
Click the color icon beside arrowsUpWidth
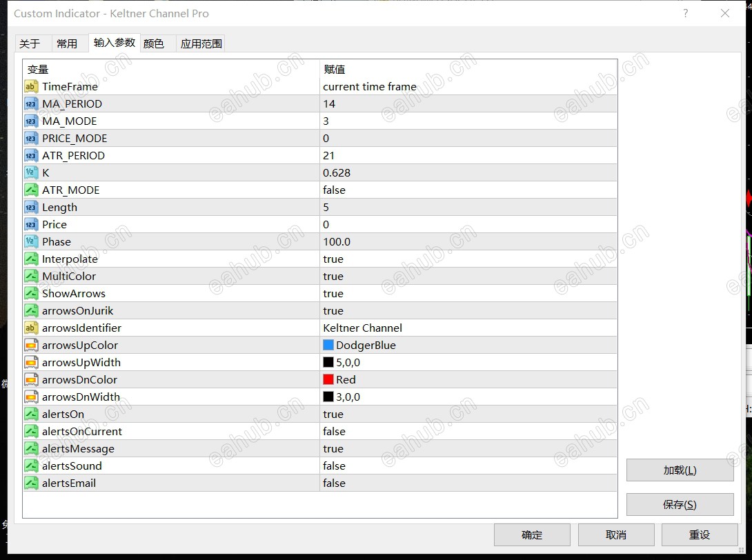coord(30,363)
